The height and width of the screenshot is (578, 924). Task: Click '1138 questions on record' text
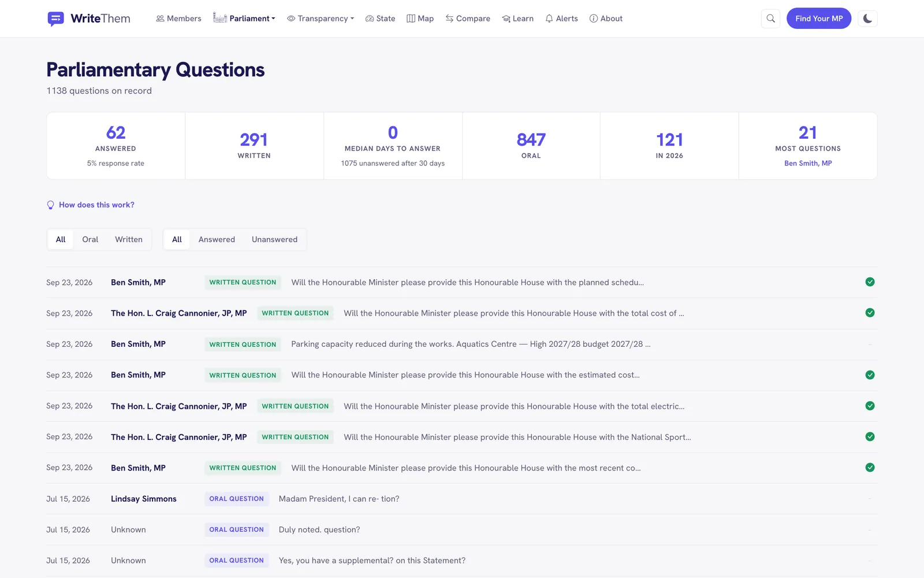point(99,91)
